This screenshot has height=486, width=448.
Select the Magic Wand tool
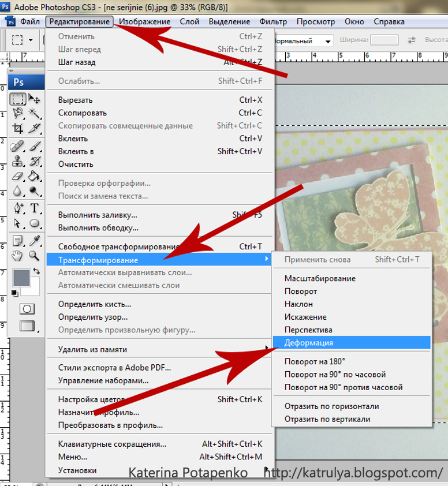[35, 113]
